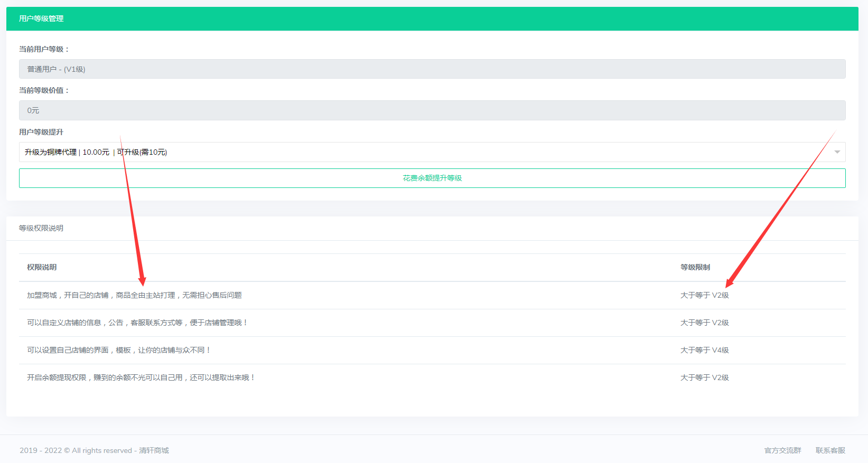Click the 当前等级价值： label
Screen dimensions: 868x463
coord(44,90)
